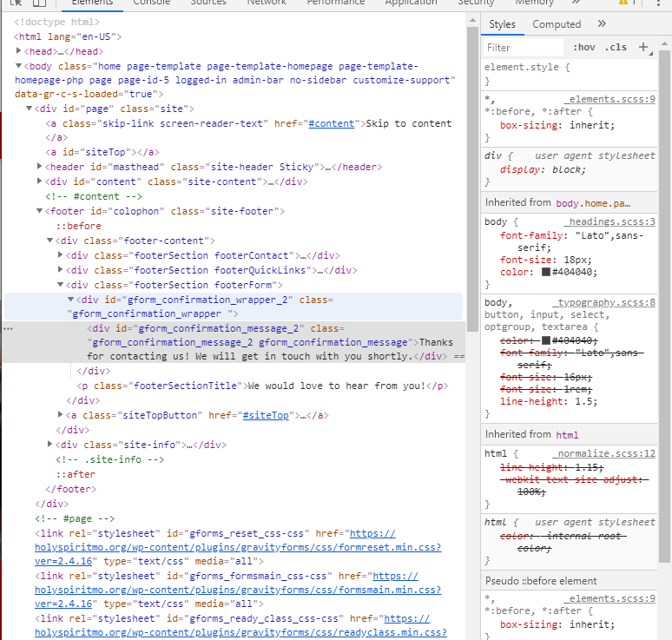This screenshot has width=672, height=640.
Task: Show more DevTools panels after Memory
Action: coord(573,3)
